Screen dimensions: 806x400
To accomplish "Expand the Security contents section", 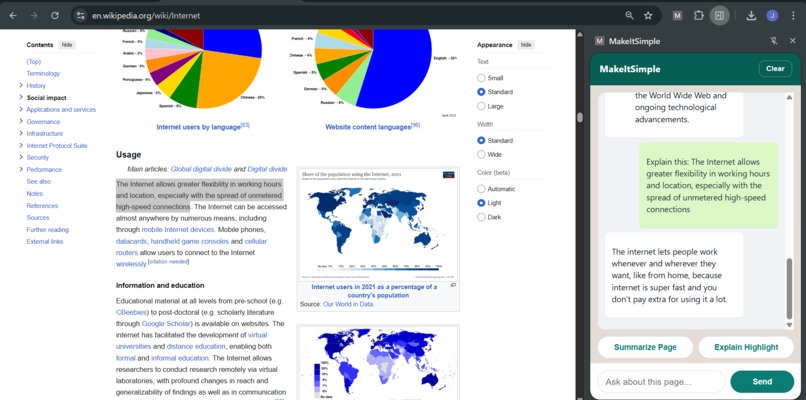I will [x=21, y=157].
